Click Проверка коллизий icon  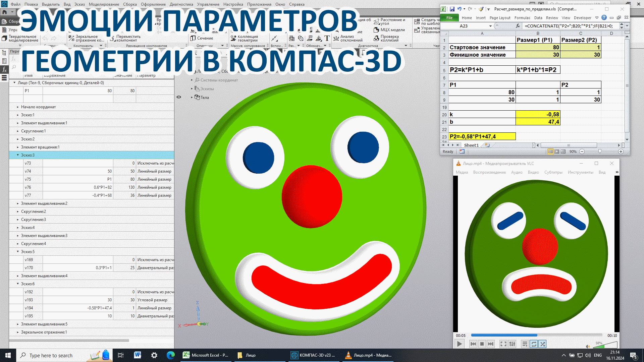coord(376,39)
